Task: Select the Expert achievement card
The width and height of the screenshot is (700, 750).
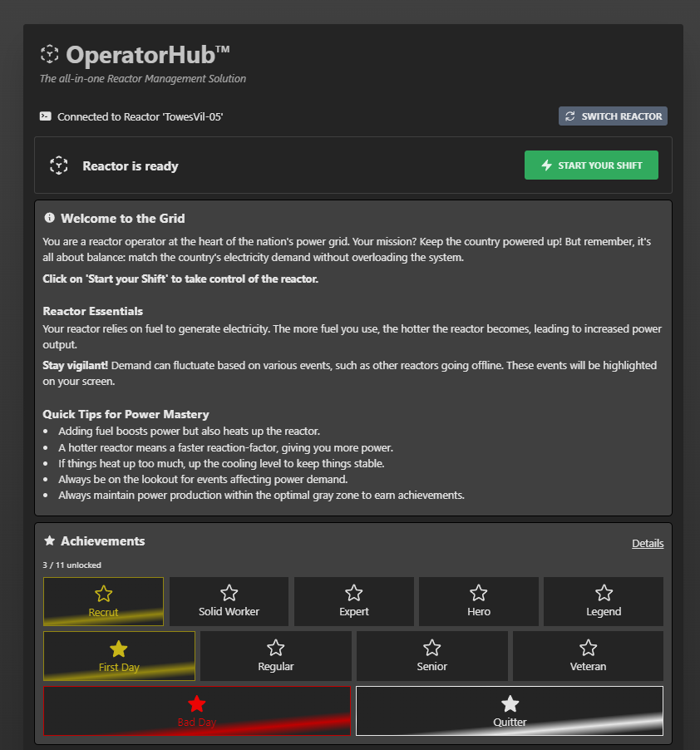Action: click(x=353, y=601)
